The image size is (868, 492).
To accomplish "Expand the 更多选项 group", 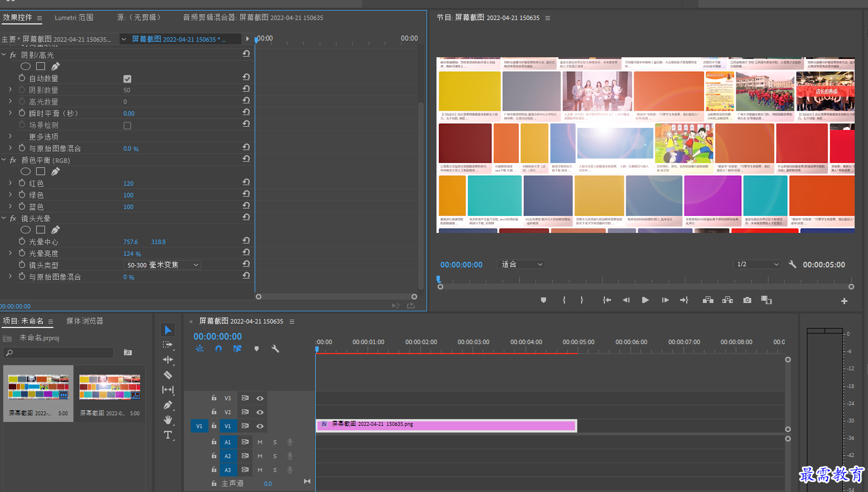I will 10,136.
